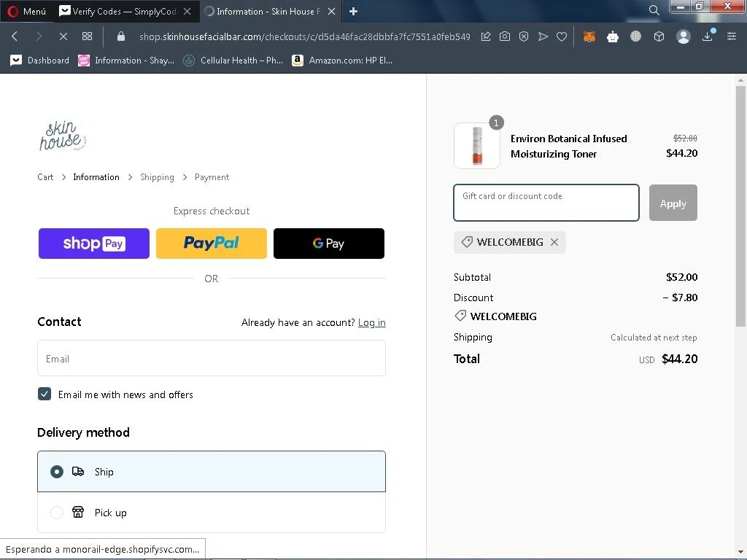Bookmark page with heart icon
Image resolution: width=747 pixels, height=560 pixels.
(x=562, y=36)
